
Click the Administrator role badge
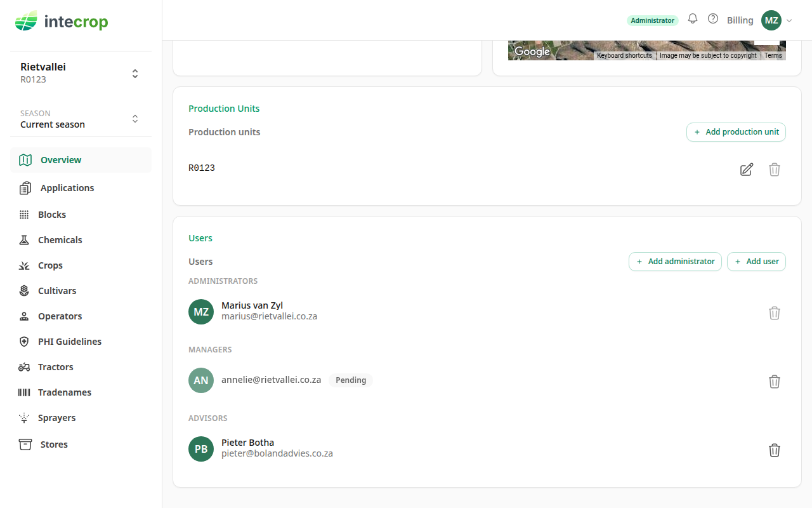click(x=653, y=20)
